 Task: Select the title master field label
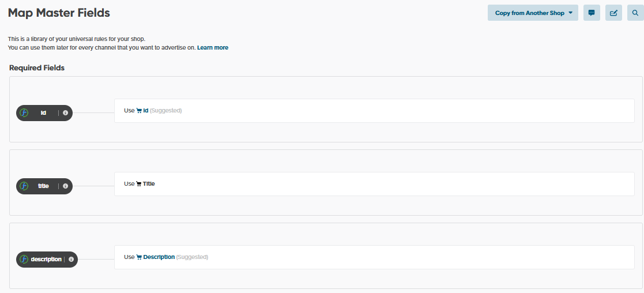tap(43, 186)
